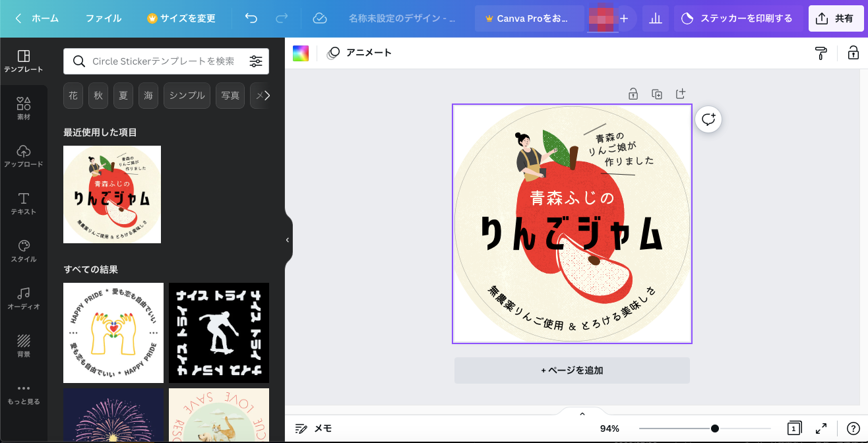Select the 花 category chip
Viewport: 868px width, 443px height.
pyautogui.click(x=73, y=96)
